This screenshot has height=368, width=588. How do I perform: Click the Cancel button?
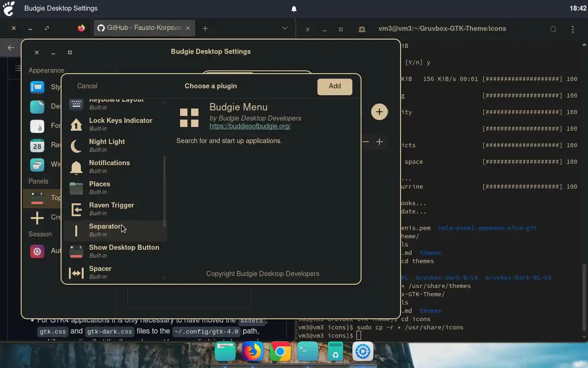pyautogui.click(x=87, y=86)
